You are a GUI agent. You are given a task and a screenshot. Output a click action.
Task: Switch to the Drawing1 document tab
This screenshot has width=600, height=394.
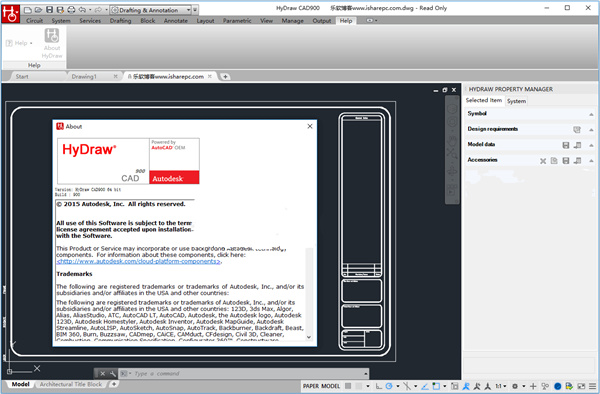pos(84,77)
